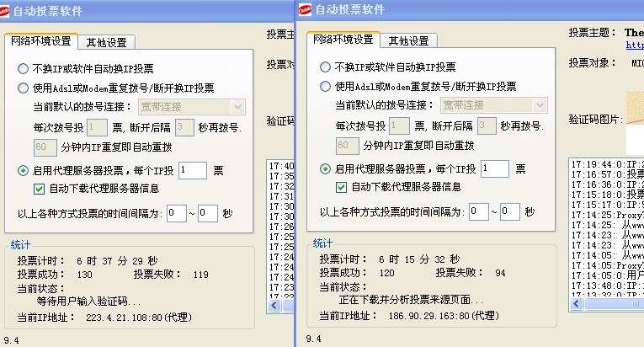Click votes-per-IP field in right window

pos(495,168)
